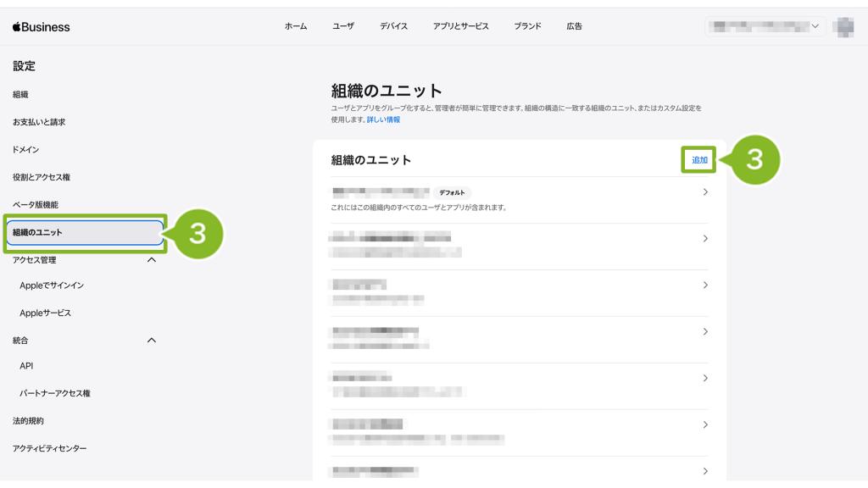Open the ホーム tab
Viewport: 868px width, 488px height.
click(296, 26)
